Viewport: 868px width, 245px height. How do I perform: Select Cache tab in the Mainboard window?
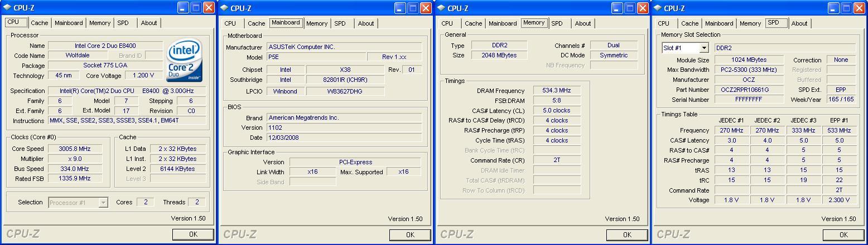coord(256,23)
